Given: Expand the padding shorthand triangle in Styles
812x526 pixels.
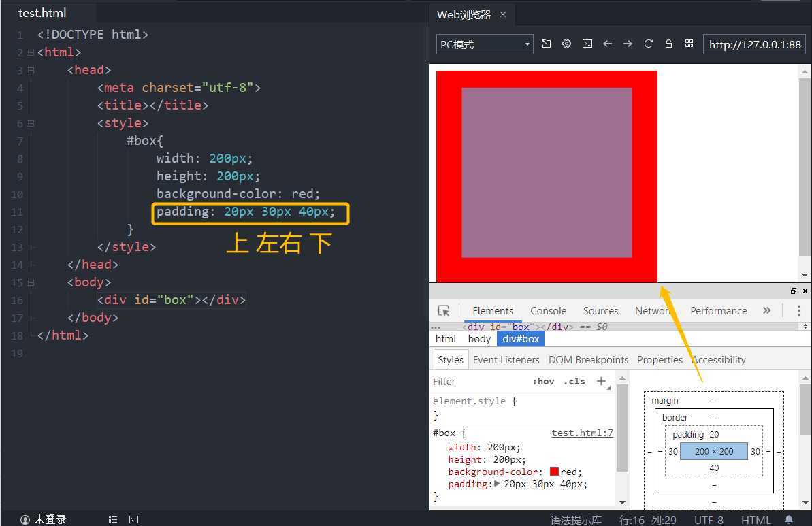Looking at the screenshot, I should (x=497, y=484).
